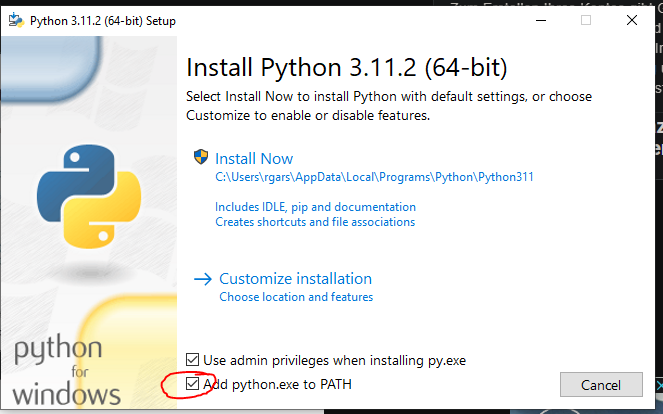Click "Includes IDLE, pip and documentation" text

(x=315, y=207)
